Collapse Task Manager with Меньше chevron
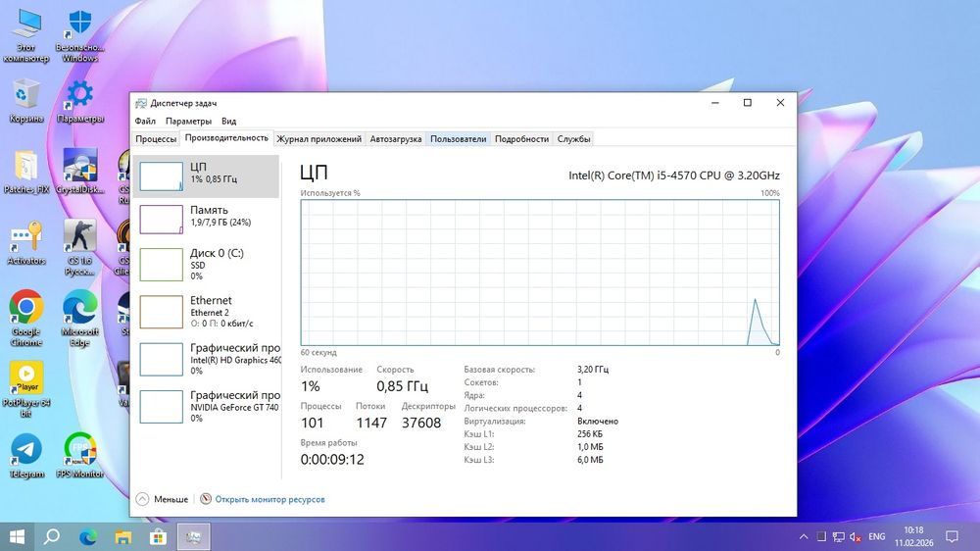 (x=142, y=499)
